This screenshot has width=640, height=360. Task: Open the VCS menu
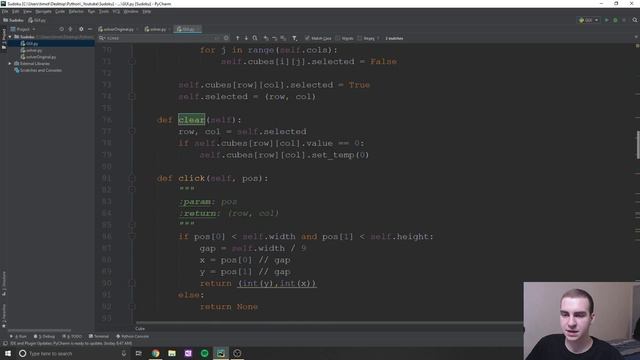(x=116, y=11)
